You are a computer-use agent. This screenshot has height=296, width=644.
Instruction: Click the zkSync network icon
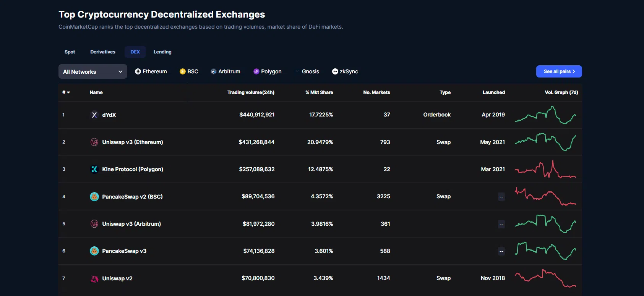pyautogui.click(x=335, y=71)
